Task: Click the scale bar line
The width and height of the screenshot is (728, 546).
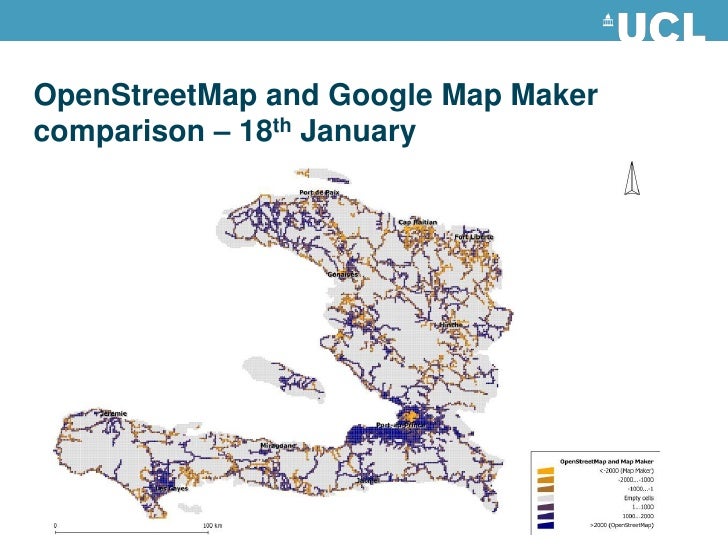Action: (132, 532)
